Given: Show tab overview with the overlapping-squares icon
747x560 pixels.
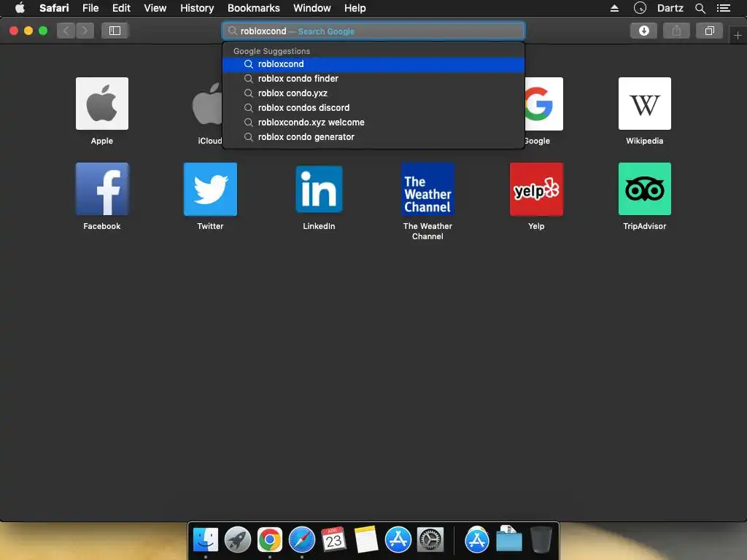Looking at the screenshot, I should (x=709, y=31).
